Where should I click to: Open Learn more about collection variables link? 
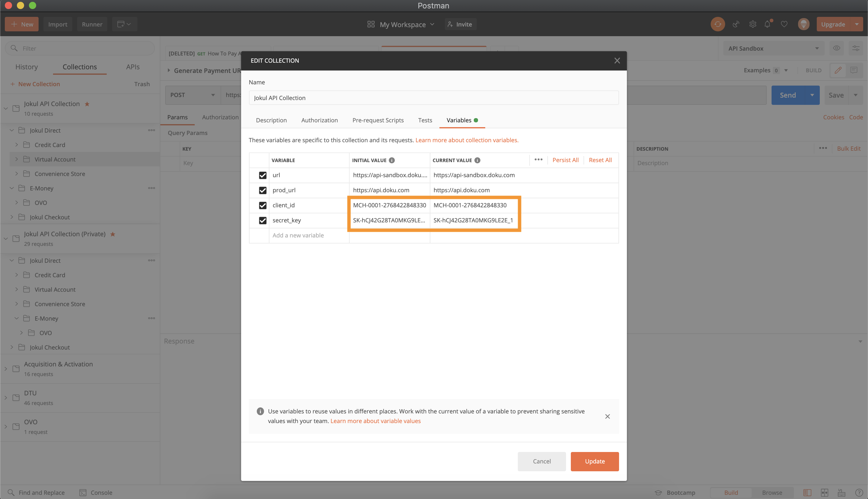pos(467,140)
